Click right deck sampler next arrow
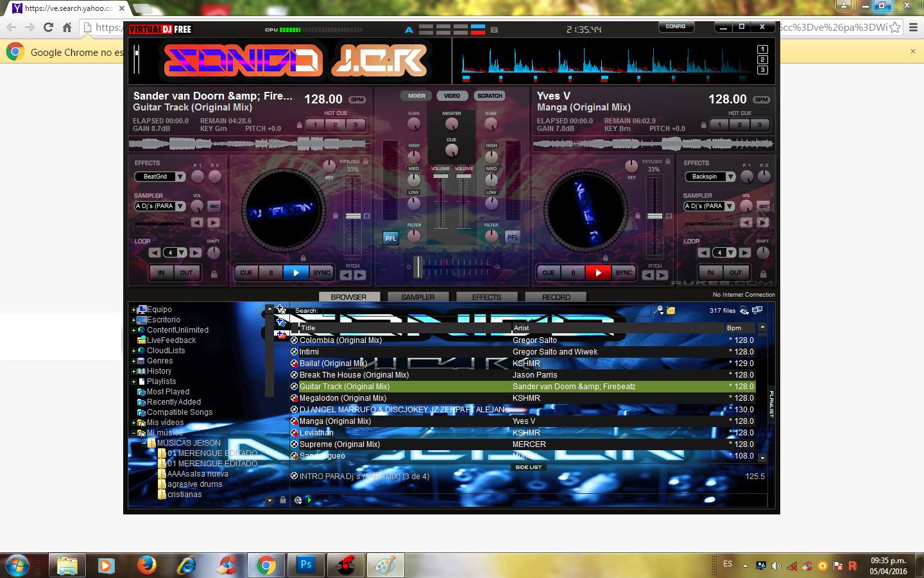This screenshot has height=578, width=924. coord(763,222)
